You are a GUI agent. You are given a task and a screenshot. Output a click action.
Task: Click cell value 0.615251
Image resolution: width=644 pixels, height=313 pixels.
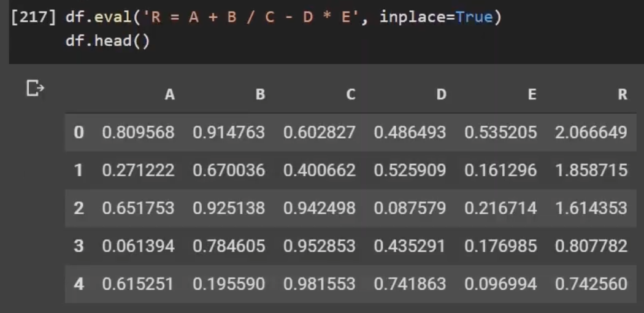139,284
